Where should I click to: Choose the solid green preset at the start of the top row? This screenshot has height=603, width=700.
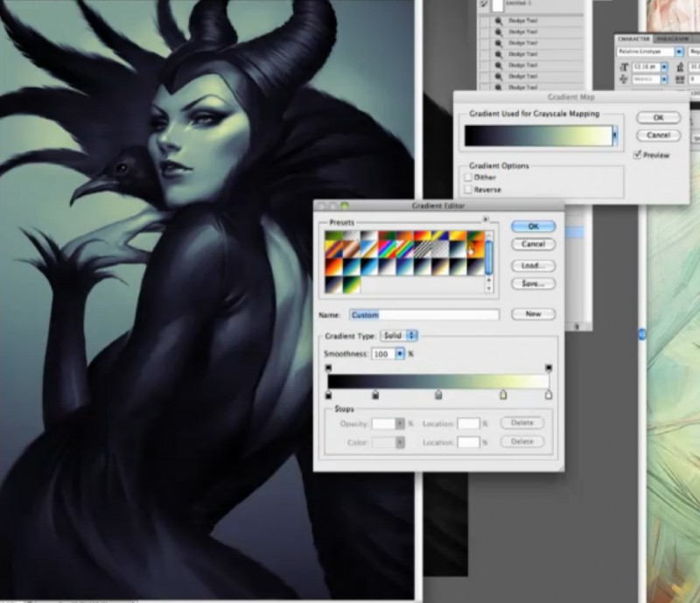click(x=334, y=235)
